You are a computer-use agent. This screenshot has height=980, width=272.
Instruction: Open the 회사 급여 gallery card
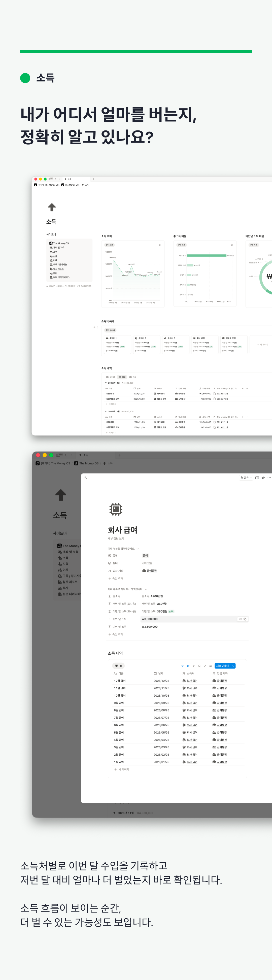click(205, 344)
